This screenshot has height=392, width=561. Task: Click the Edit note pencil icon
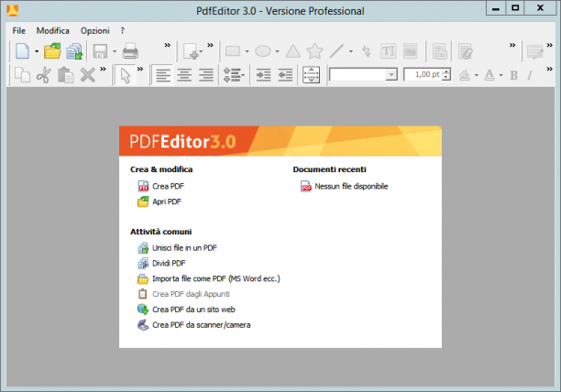tap(535, 52)
